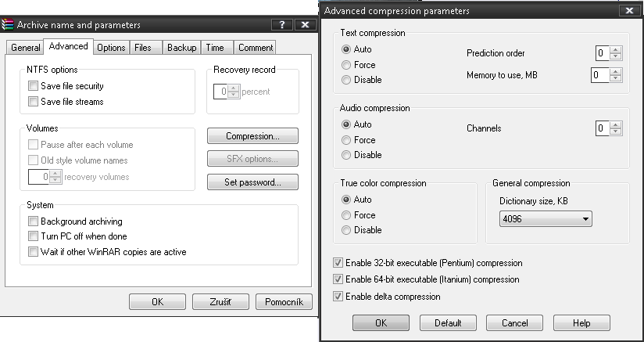644x342 pixels.
Task: Click into the Prediction order field
Action: coord(601,53)
